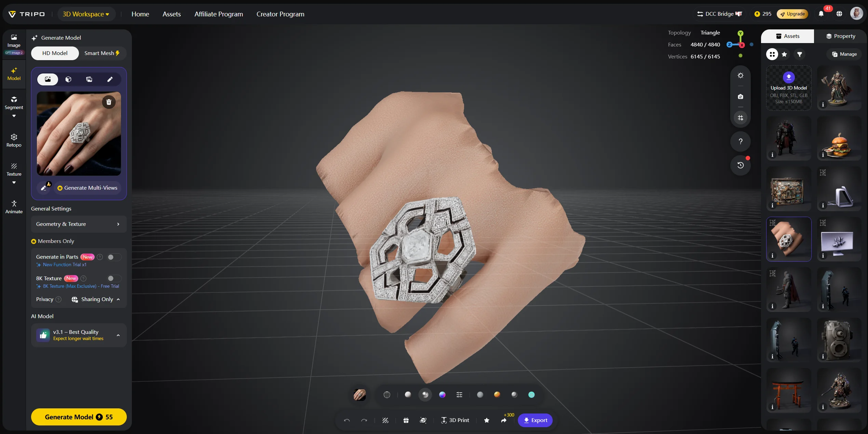Click the Upload 3D Model tile

[789, 88]
